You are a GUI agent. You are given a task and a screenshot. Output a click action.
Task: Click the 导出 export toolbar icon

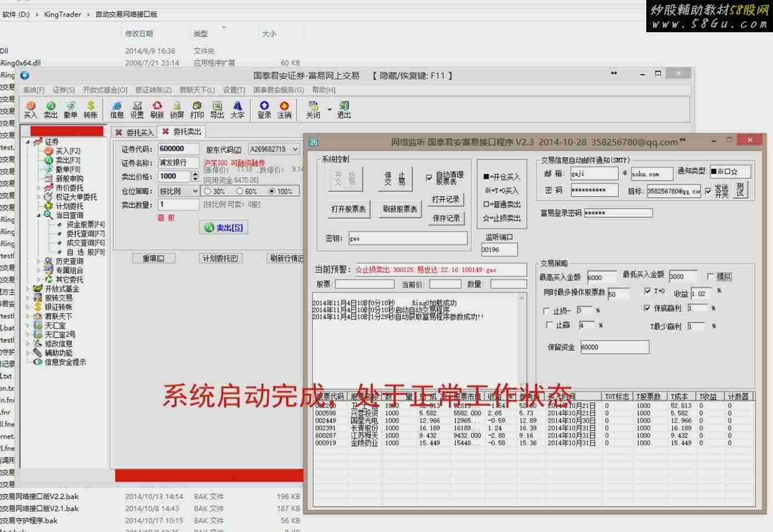tap(217, 109)
